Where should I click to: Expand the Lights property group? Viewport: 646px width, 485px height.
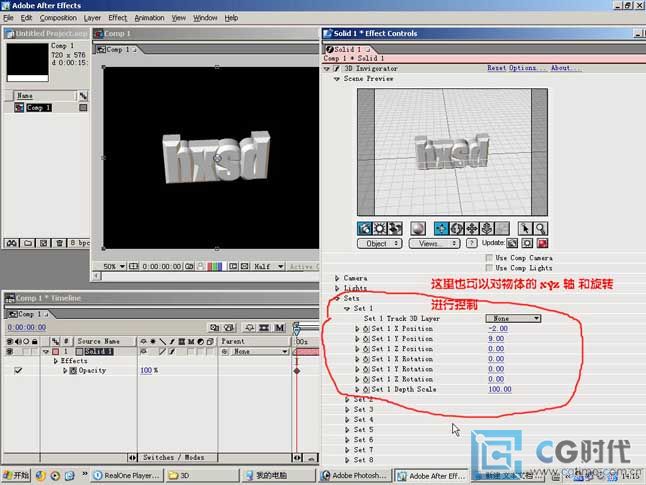pyautogui.click(x=337, y=288)
